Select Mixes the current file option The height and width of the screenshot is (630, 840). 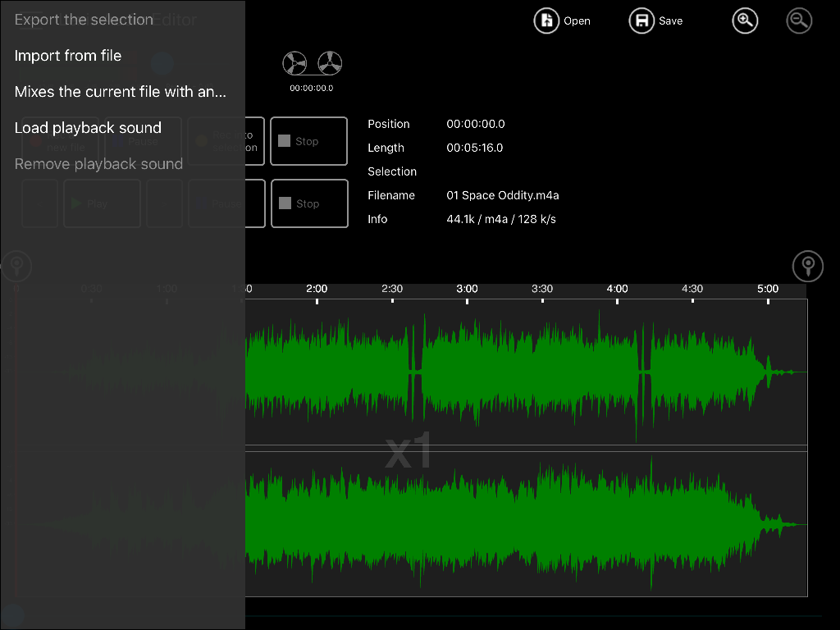click(121, 92)
